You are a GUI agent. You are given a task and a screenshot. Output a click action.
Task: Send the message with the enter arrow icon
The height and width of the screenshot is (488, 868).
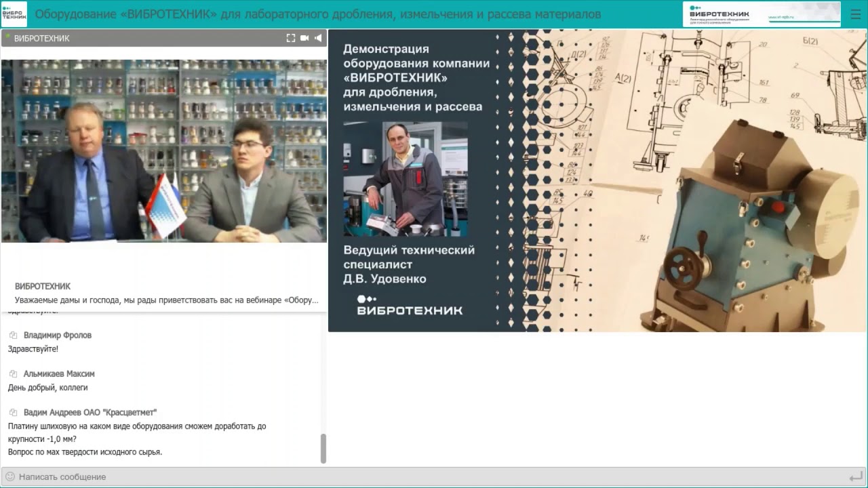tap(855, 476)
